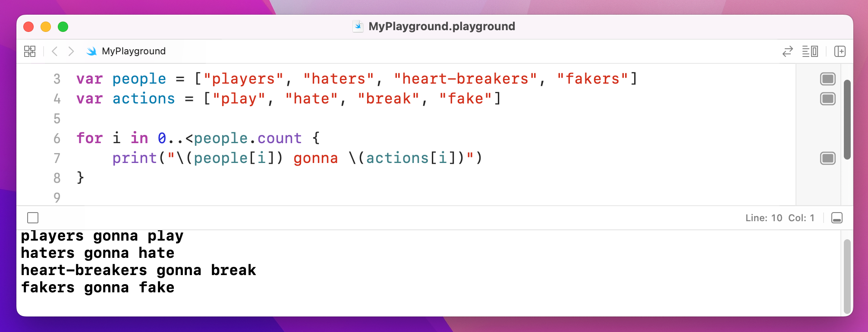This screenshot has height=332, width=868.
Task: Click line number 6 in the gutter
Action: [x=57, y=138]
